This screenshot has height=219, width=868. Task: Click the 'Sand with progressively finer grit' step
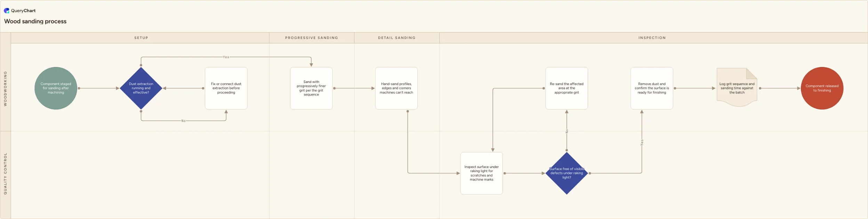311,88
